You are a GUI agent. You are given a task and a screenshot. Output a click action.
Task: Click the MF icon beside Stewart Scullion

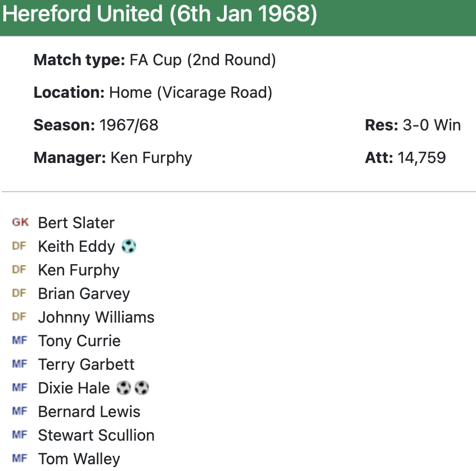point(19,435)
